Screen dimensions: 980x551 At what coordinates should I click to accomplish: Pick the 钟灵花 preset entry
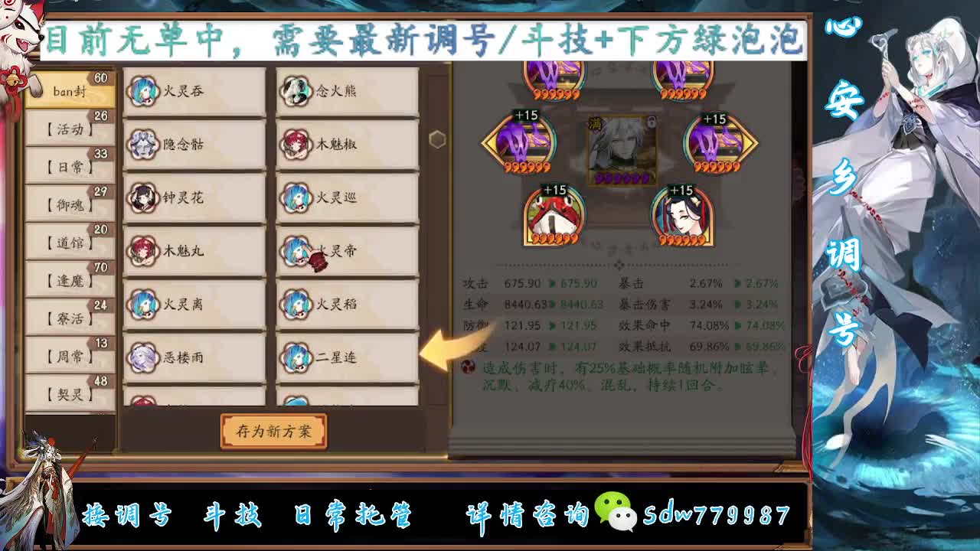point(194,198)
